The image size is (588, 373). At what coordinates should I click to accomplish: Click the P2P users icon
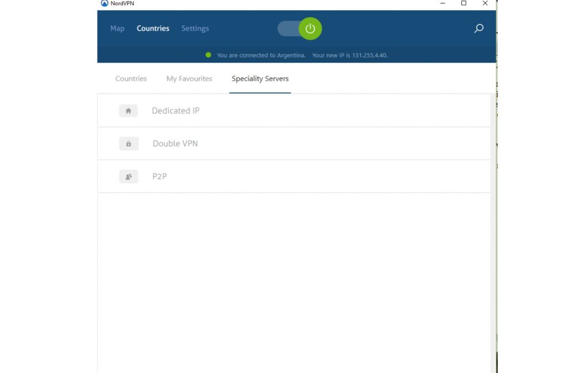pyautogui.click(x=129, y=177)
